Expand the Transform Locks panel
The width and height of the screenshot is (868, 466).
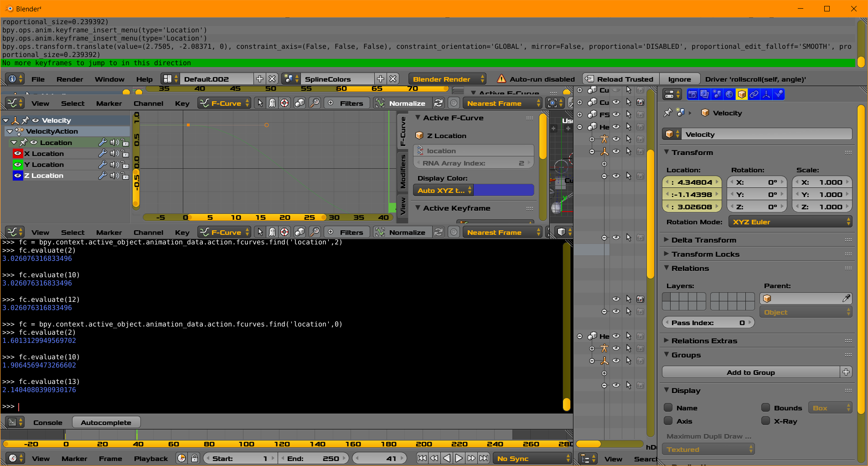coord(666,254)
